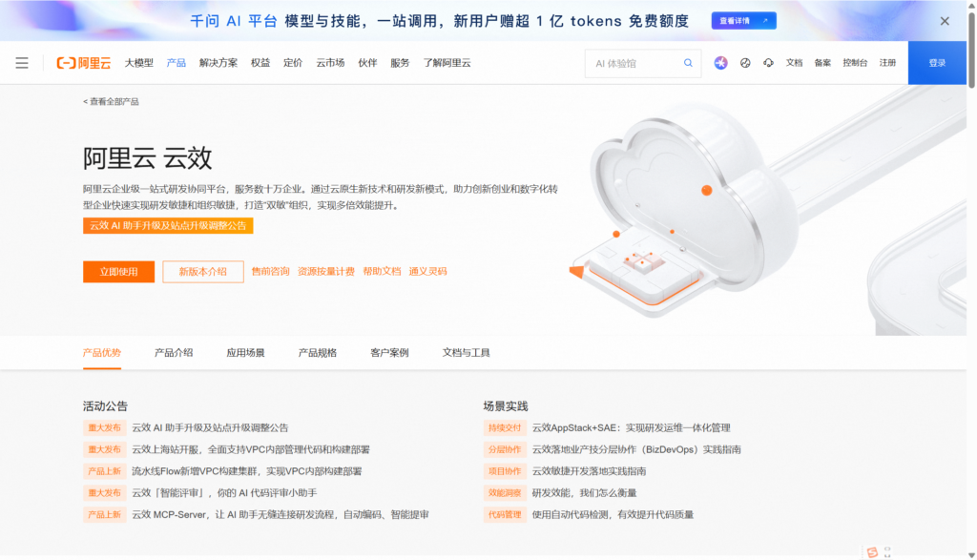Click scrollbar down arrow
Viewport: 977px width, 560px height.
pyautogui.click(x=971, y=555)
